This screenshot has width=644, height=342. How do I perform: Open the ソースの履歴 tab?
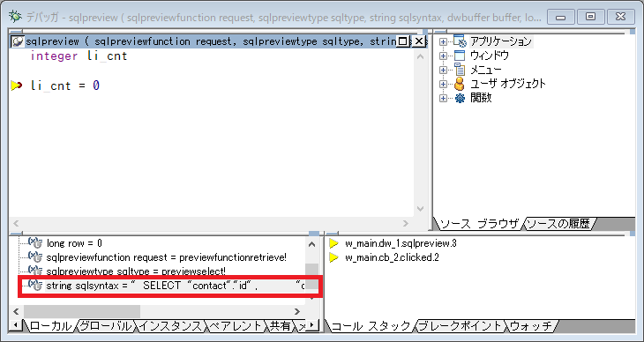[558, 224]
